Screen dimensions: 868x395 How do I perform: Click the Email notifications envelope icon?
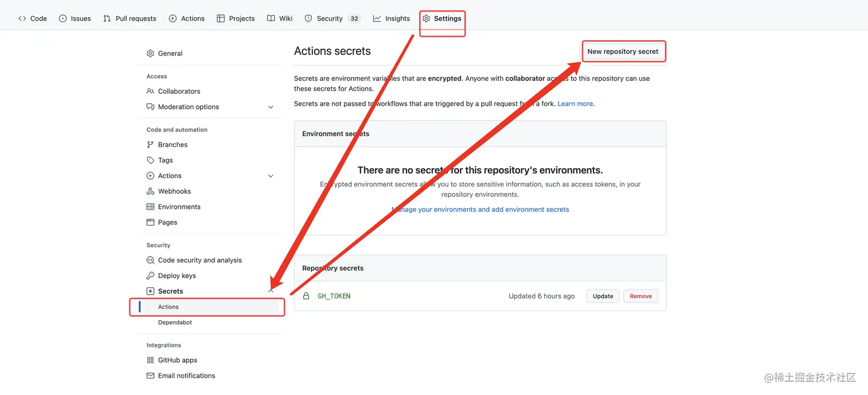pos(150,375)
